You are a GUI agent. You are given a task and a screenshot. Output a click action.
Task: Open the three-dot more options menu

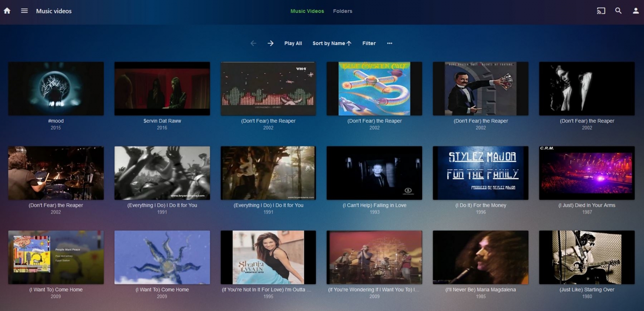point(390,43)
